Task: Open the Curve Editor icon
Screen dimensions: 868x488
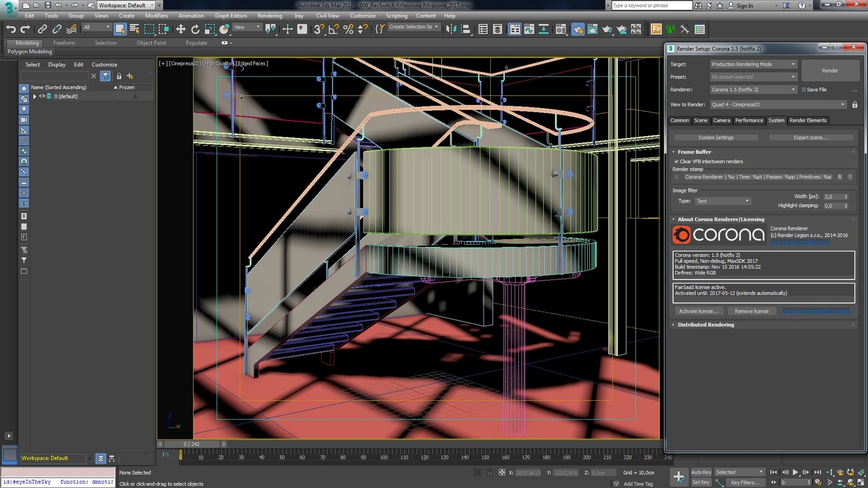Action: pyautogui.click(x=529, y=29)
